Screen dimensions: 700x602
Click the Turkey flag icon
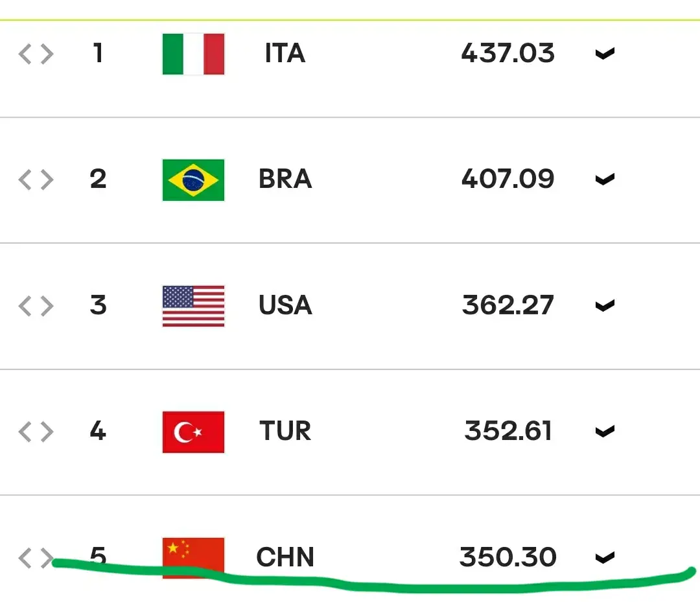tap(193, 432)
